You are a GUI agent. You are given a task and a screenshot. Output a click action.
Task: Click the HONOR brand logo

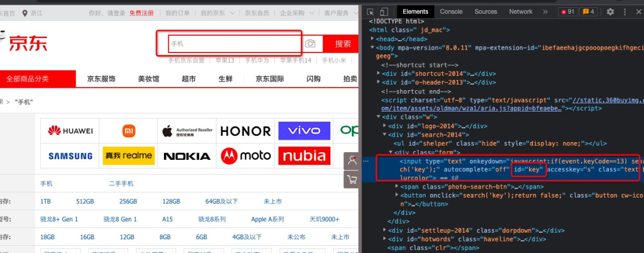click(x=246, y=131)
